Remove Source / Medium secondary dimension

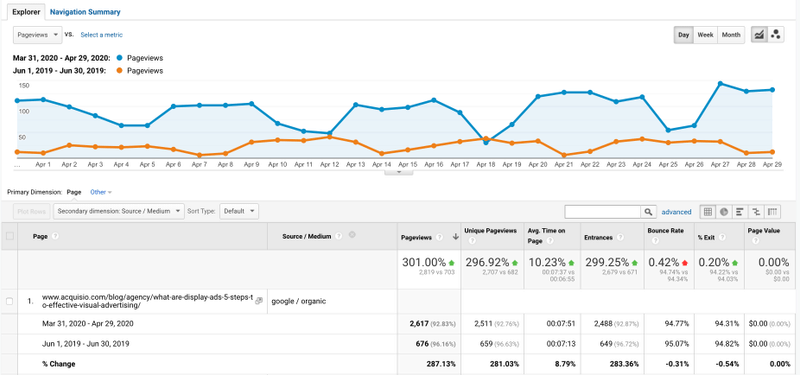click(x=352, y=235)
